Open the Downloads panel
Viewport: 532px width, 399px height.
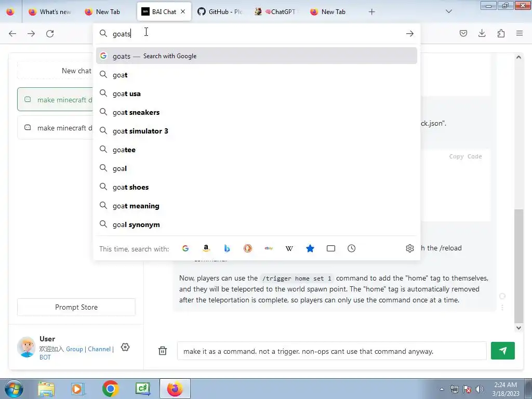[482, 33]
